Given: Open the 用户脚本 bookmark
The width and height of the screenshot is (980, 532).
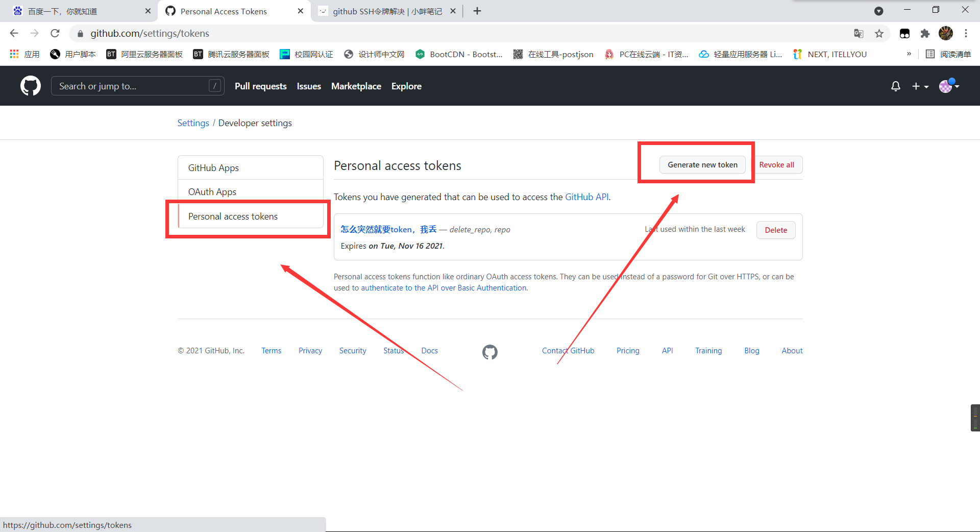Looking at the screenshot, I should pos(73,54).
